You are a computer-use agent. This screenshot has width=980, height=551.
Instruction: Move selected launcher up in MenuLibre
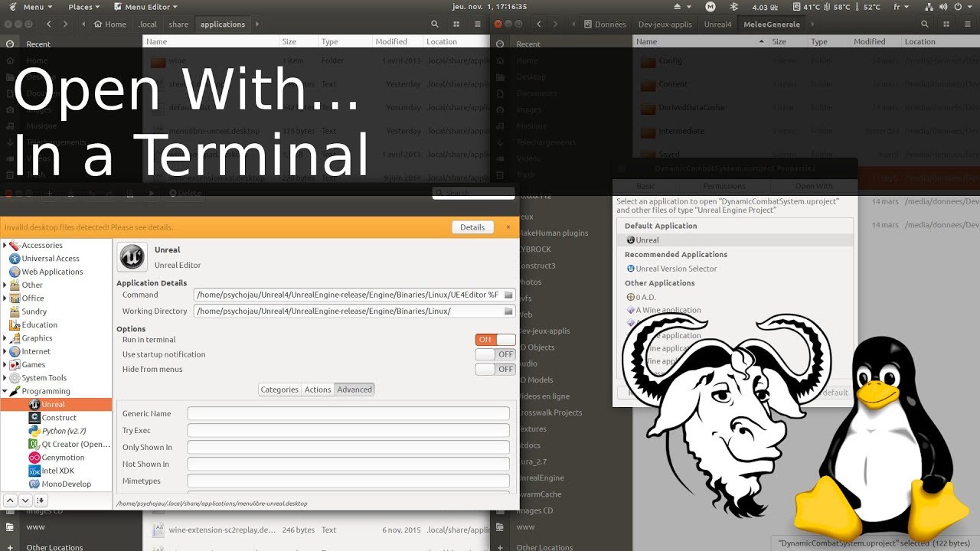coord(11,500)
